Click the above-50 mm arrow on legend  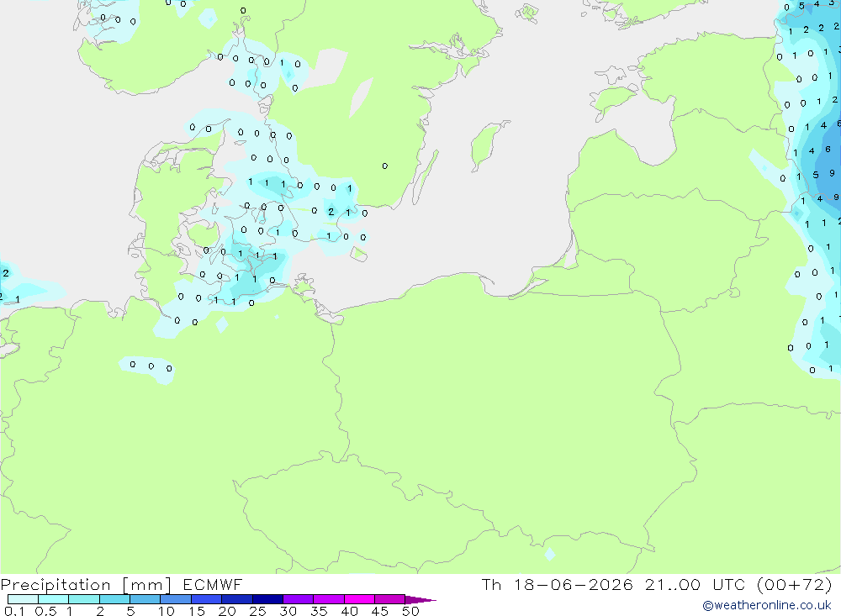tap(420, 599)
